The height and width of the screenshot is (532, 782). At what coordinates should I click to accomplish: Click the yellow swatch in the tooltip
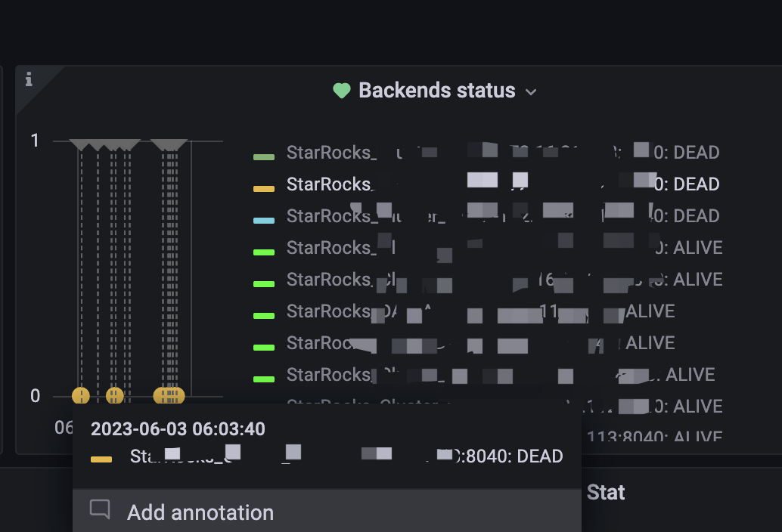(101, 459)
